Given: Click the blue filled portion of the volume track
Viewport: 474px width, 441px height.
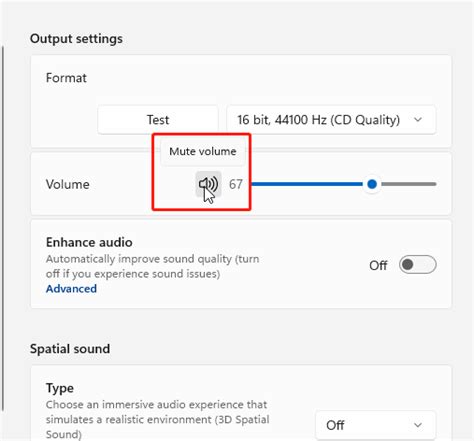Looking at the screenshot, I should point(307,184).
